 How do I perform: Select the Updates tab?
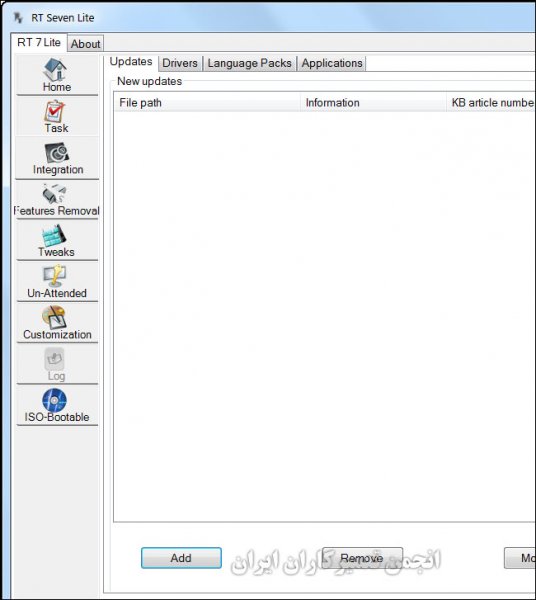131,62
